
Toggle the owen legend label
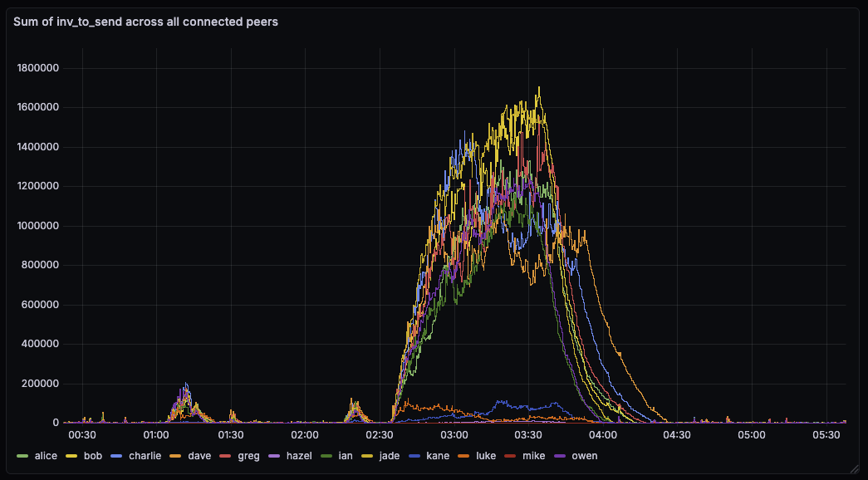[x=584, y=456]
